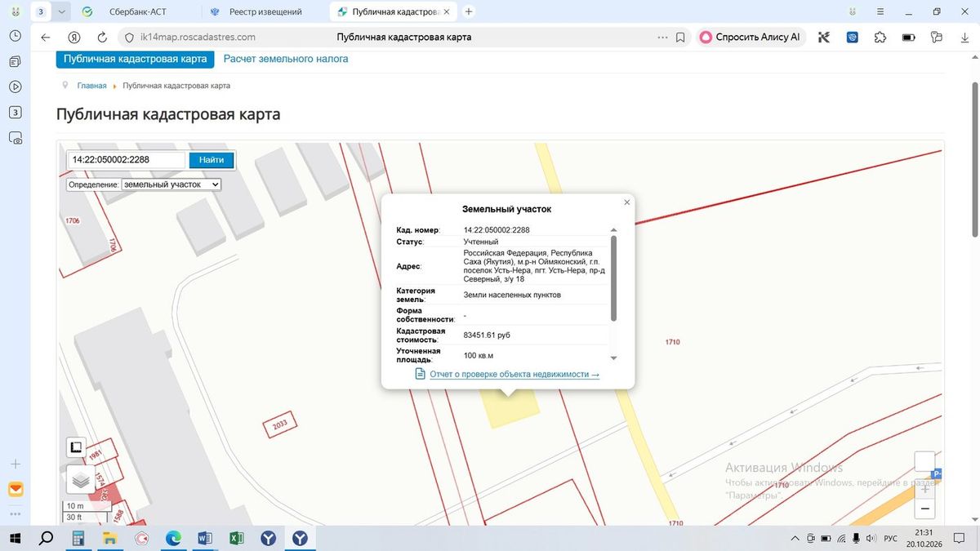Click Спросить Алису AI button
This screenshot has height=551, width=980.
tap(751, 38)
